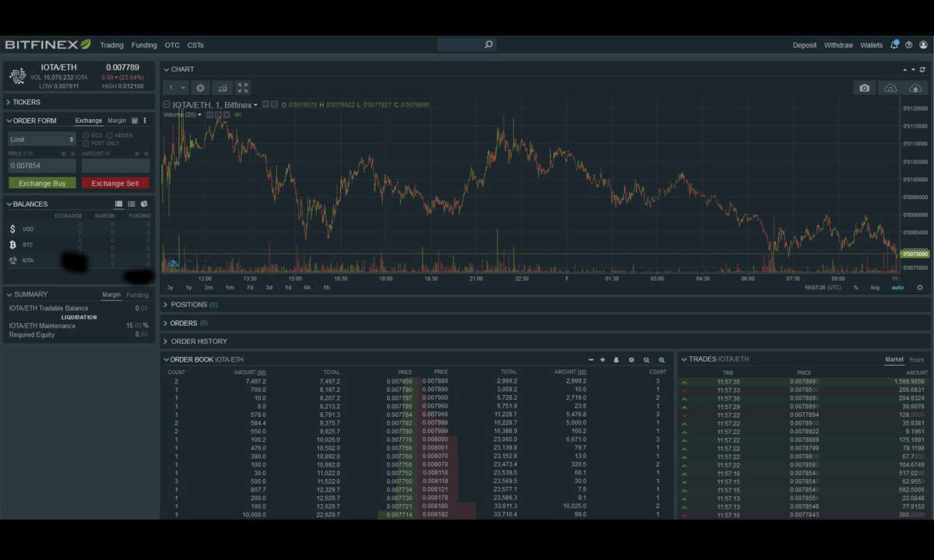The width and height of the screenshot is (934, 560).
Task: Open the order form calculator
Action: 135,121
